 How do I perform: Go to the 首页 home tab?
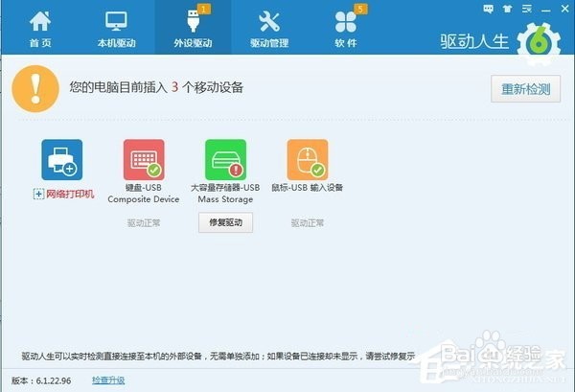coord(40,30)
